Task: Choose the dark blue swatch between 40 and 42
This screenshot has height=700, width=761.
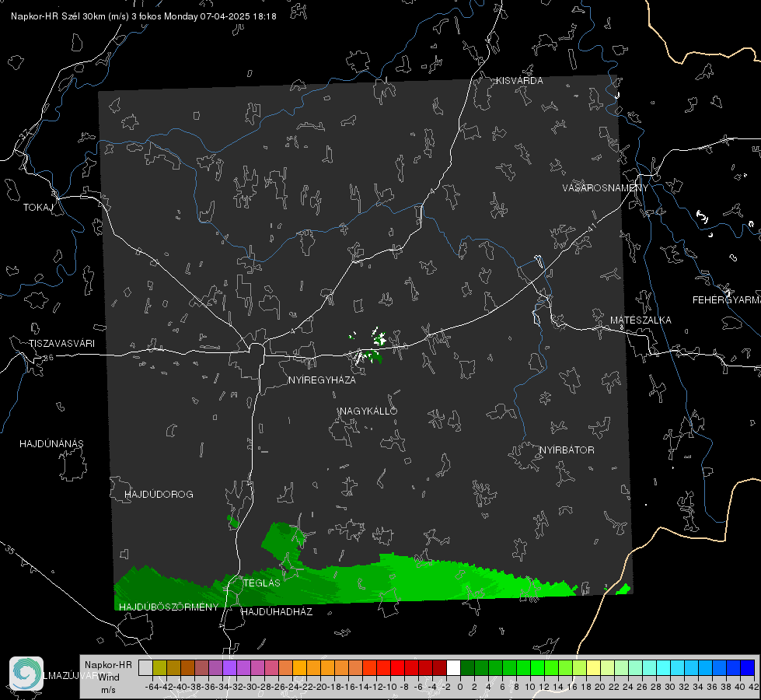Action: pos(748,668)
